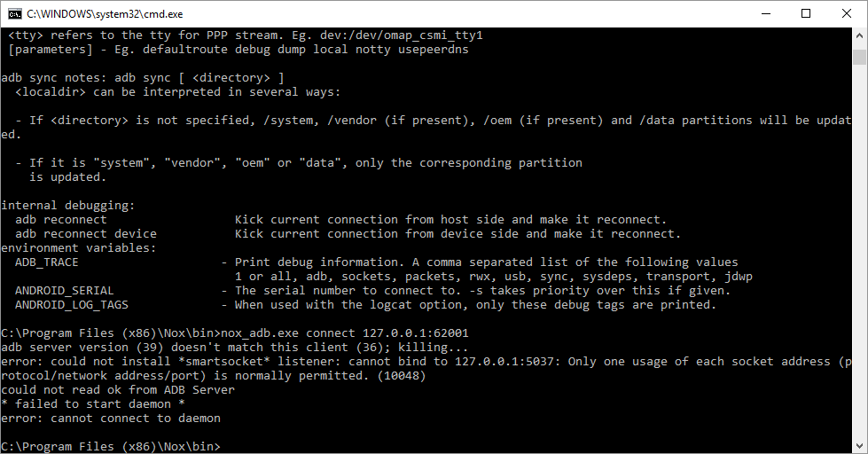
Task: Click the 'adb reconnect device' line
Action: click(x=86, y=233)
